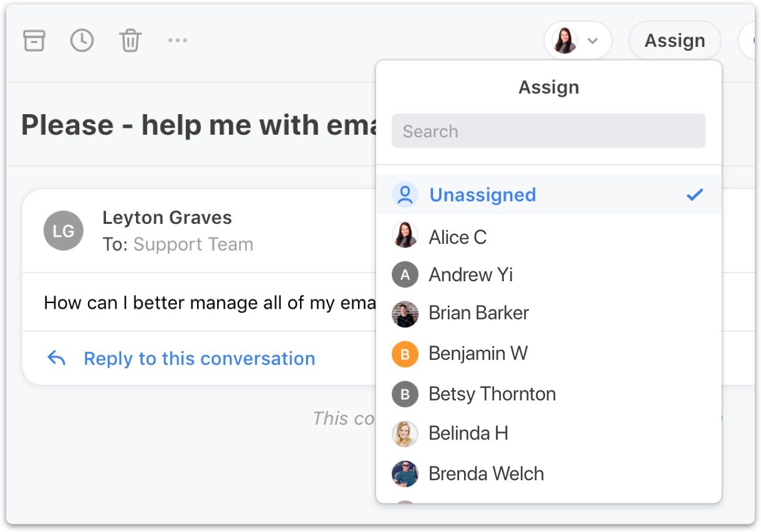The height and width of the screenshot is (532, 761).
Task: Click the checkmark next to Unassigned
Action: (x=695, y=194)
